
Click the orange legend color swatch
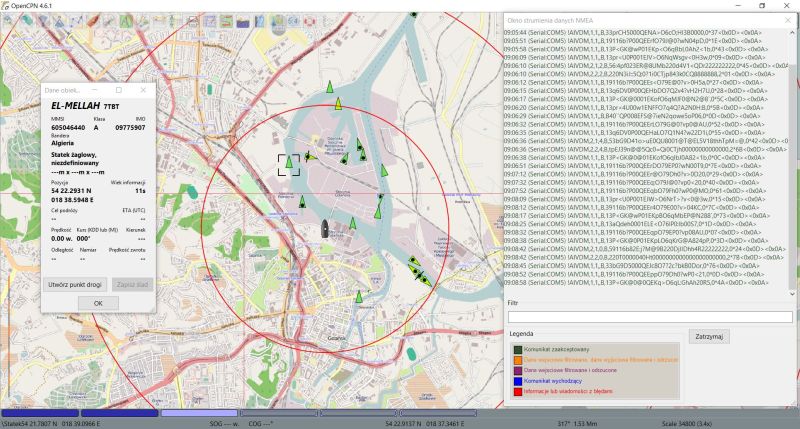tap(518, 360)
